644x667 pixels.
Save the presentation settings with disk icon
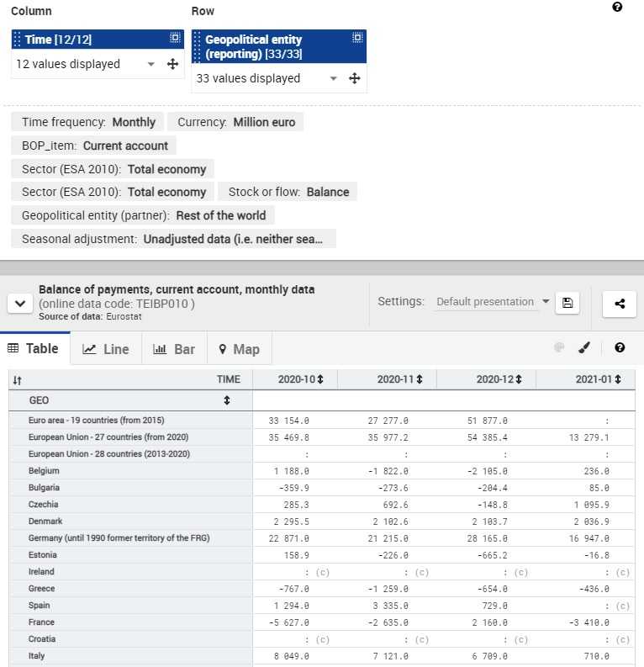(x=567, y=303)
